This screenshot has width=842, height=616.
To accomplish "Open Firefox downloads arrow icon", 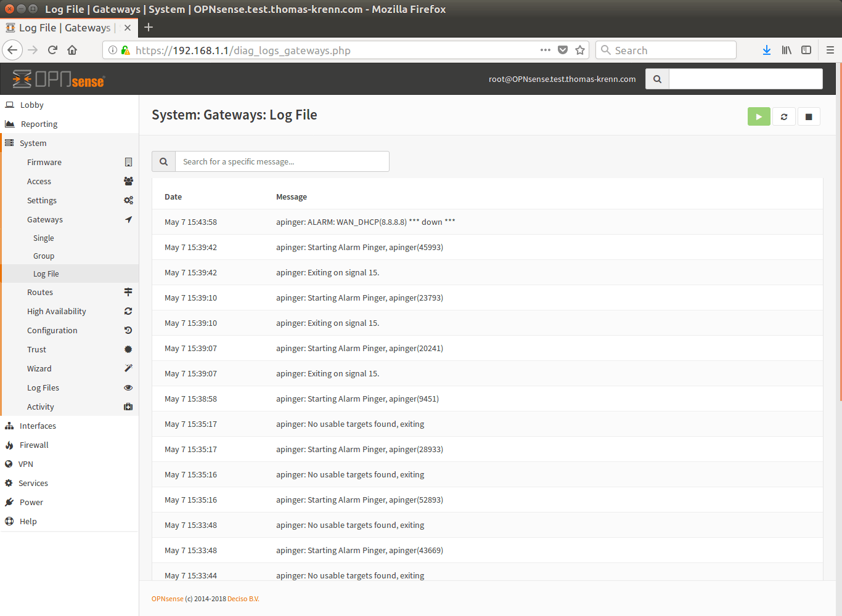I will click(x=766, y=51).
